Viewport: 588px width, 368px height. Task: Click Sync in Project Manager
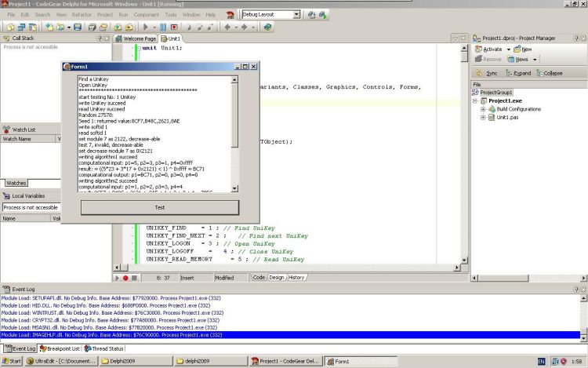click(487, 73)
